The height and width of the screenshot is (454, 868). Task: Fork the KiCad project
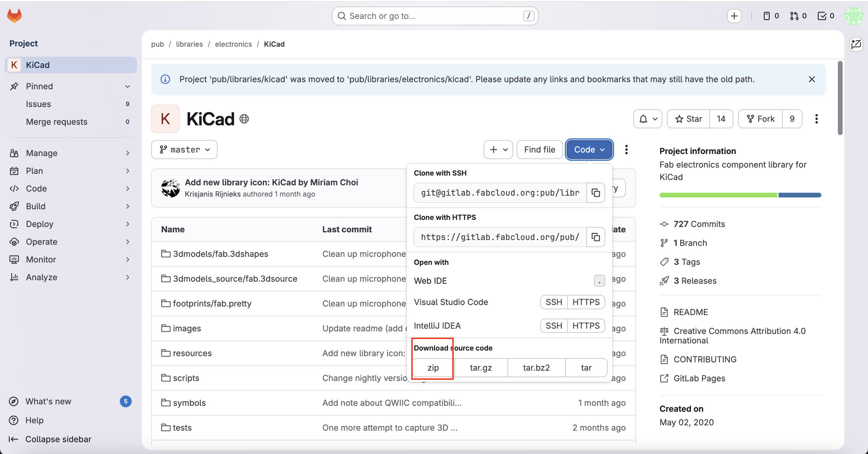(x=760, y=119)
